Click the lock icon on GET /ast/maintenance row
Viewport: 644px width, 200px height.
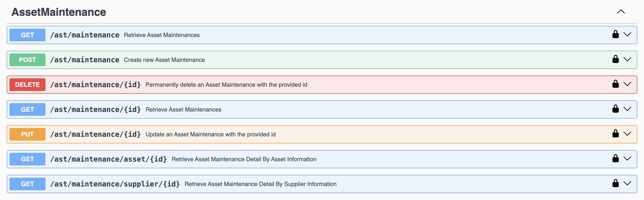(x=615, y=34)
